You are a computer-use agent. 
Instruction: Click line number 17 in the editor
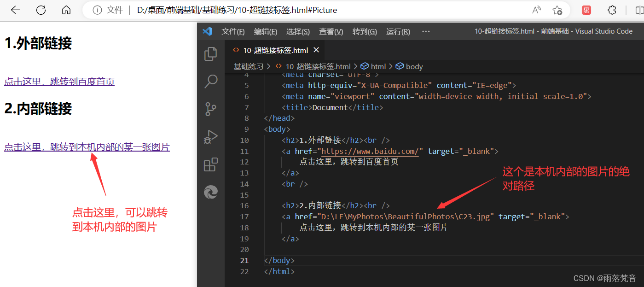click(244, 217)
